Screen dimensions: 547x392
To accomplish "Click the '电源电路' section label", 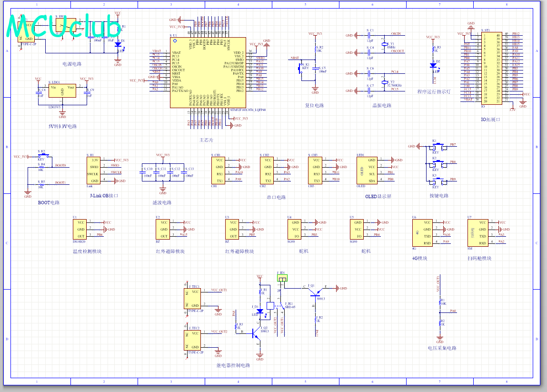I will [x=72, y=64].
